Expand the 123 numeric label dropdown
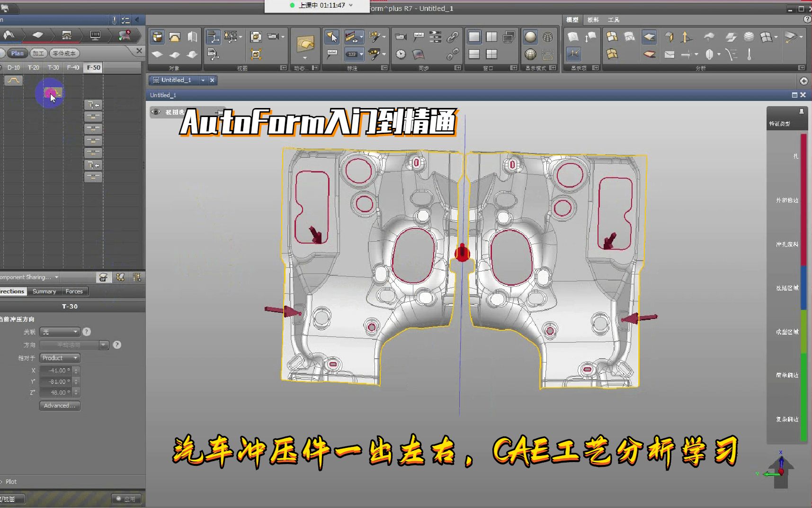The width and height of the screenshot is (812, 508). point(361,54)
